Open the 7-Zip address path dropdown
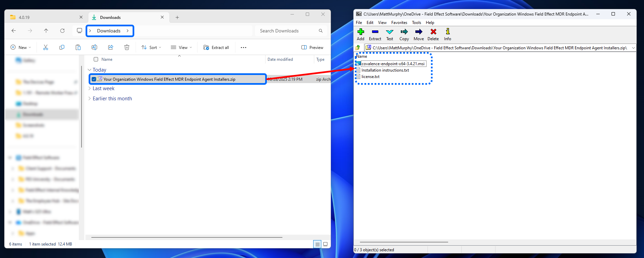Screen dimensions: 644x258 (633, 48)
